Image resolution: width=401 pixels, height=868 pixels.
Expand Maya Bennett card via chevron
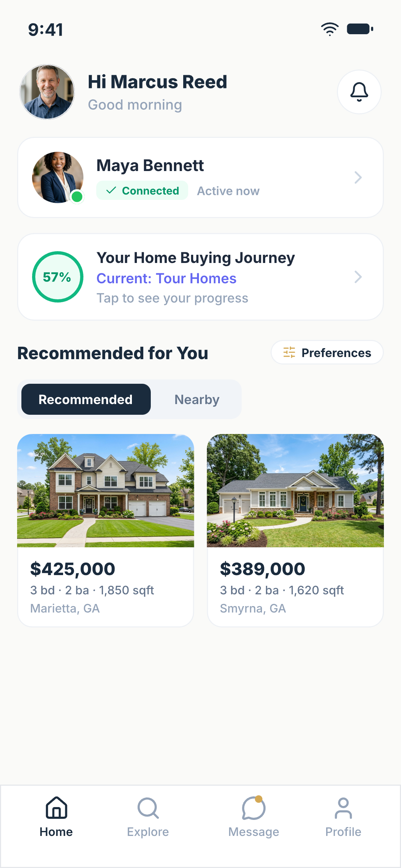coord(358,177)
